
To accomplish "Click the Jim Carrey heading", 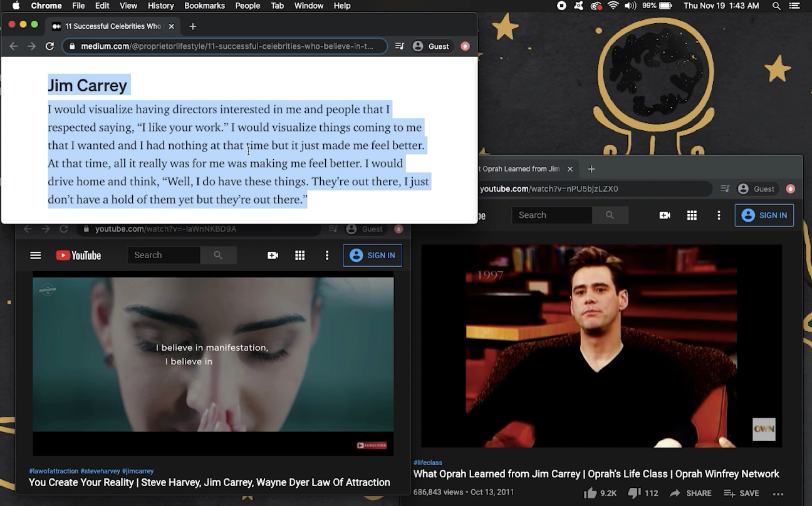I will [x=88, y=85].
